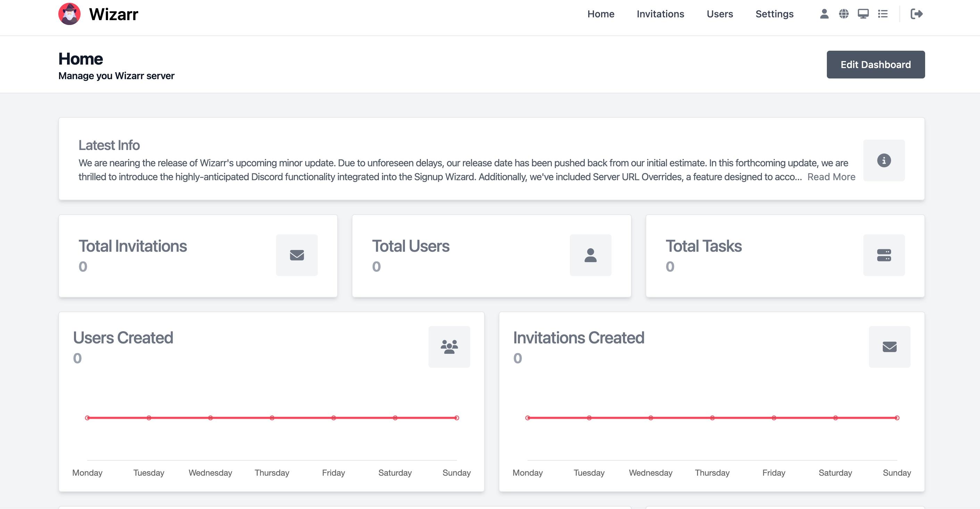This screenshot has height=509, width=980.
Task: Open the account profile icon in the navbar
Action: 824,14
